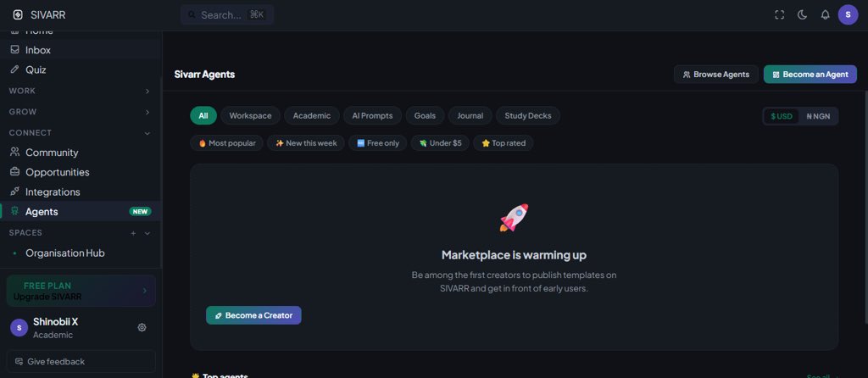The width and height of the screenshot is (868, 378).
Task: Switch currency to NGN
Action: click(x=818, y=116)
